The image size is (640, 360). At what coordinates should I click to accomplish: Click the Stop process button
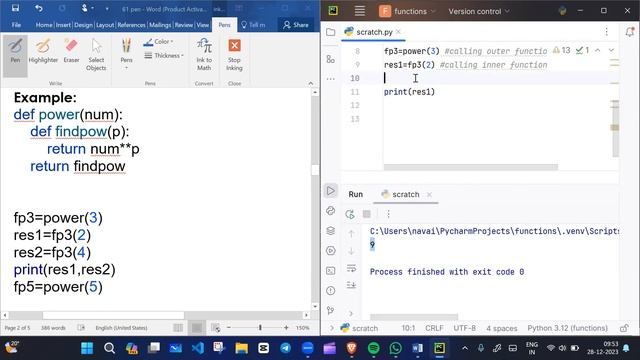pos(367,214)
